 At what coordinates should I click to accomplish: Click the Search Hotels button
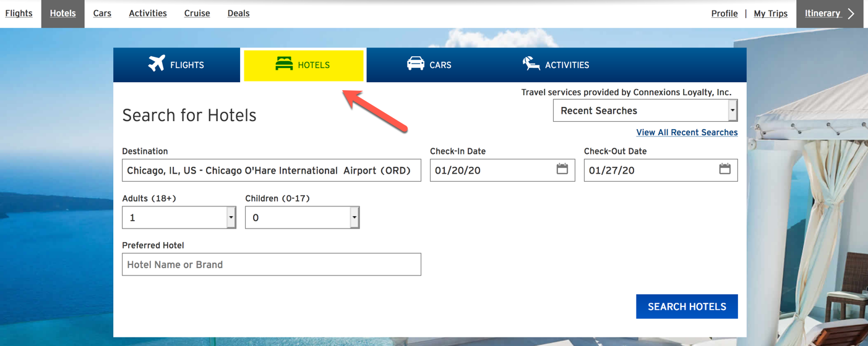[x=687, y=306]
